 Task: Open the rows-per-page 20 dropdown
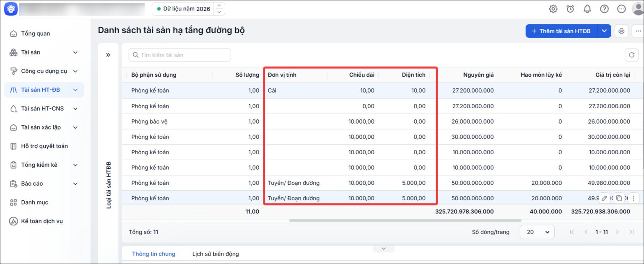click(537, 232)
